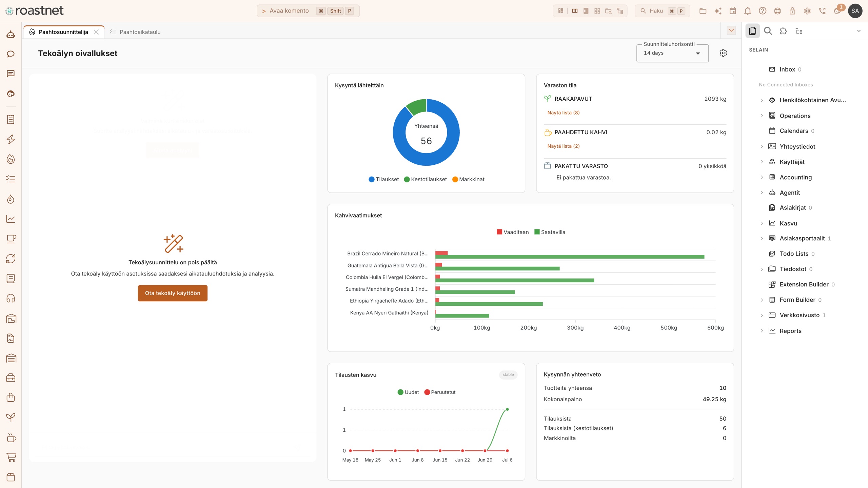The width and height of the screenshot is (868, 488).
Task: Click the AI sparkle icon in top bar
Action: tap(718, 11)
